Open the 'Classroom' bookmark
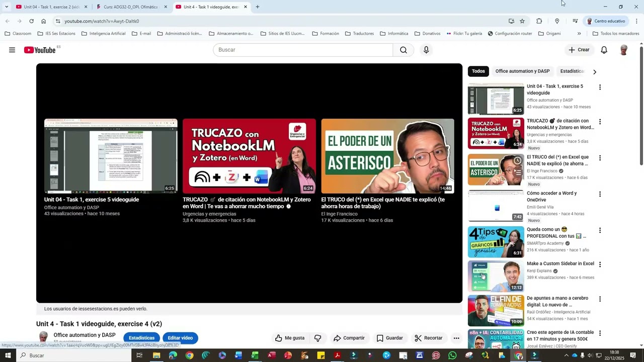Image resolution: width=644 pixels, height=362 pixels. (18, 34)
